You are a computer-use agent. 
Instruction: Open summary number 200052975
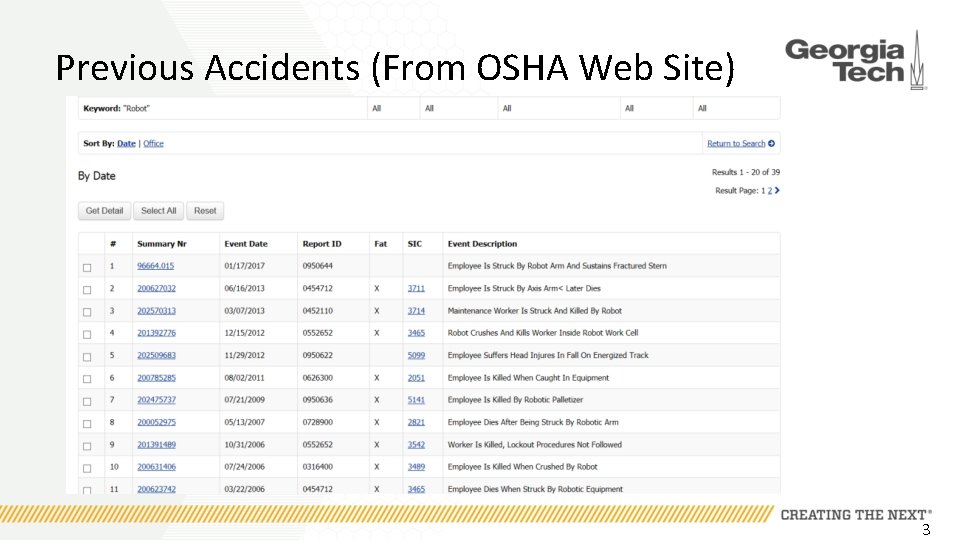156,422
